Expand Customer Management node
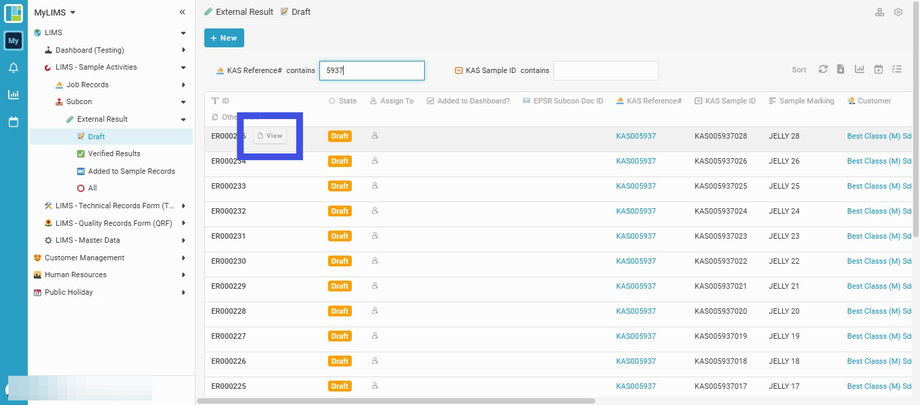This screenshot has height=405, width=920. point(183,258)
